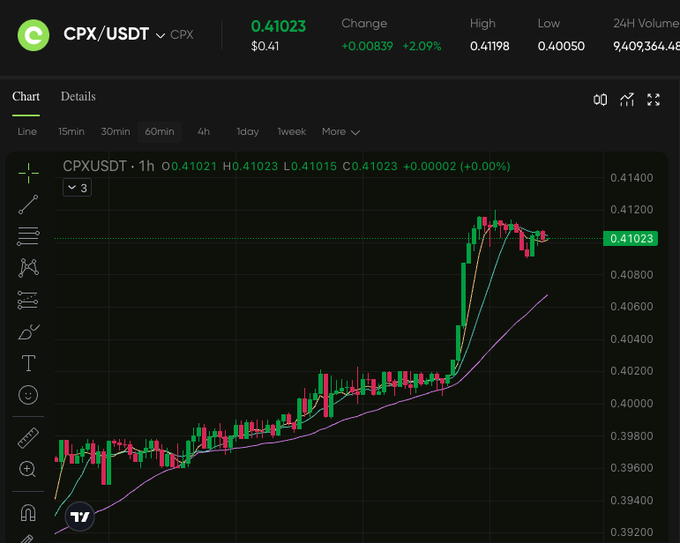
Task: Toggle the magnet snap mode
Action: tap(28, 513)
